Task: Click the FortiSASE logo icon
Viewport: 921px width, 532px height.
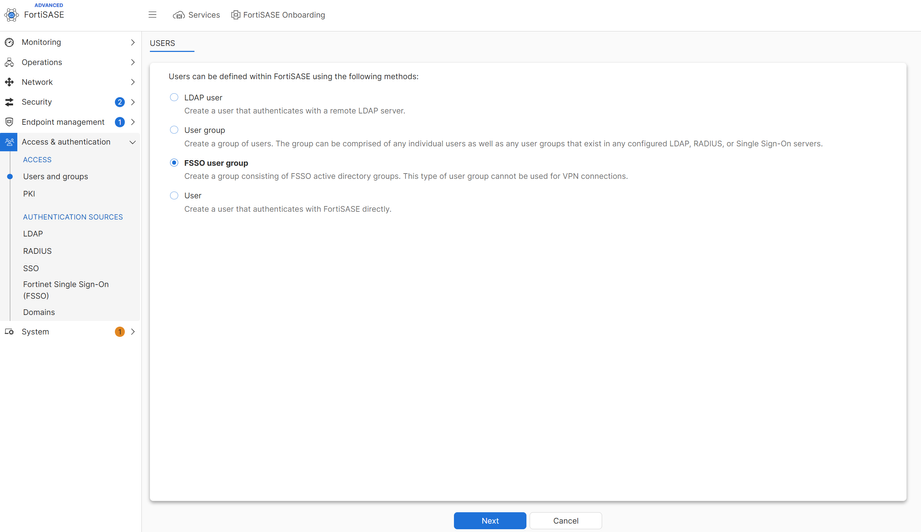Action: tap(11, 15)
